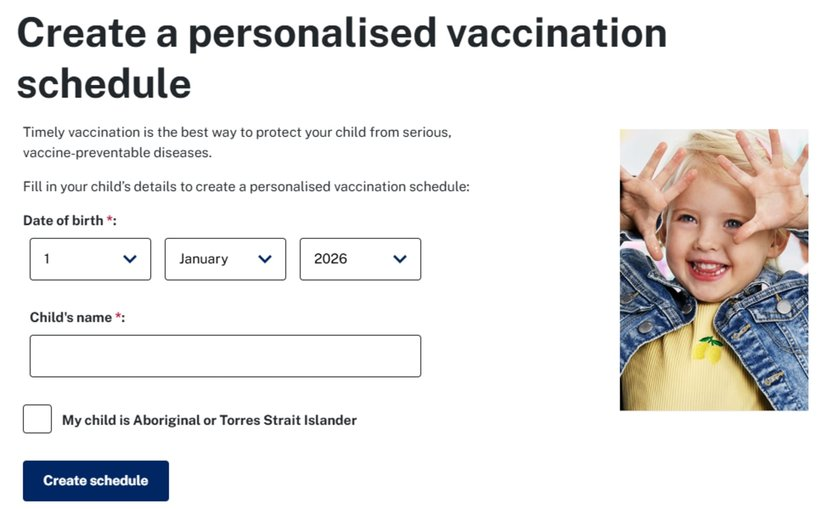Click the chevron arrow in the month dropdown
Viewport: 828px width, 509px height.
(265, 259)
